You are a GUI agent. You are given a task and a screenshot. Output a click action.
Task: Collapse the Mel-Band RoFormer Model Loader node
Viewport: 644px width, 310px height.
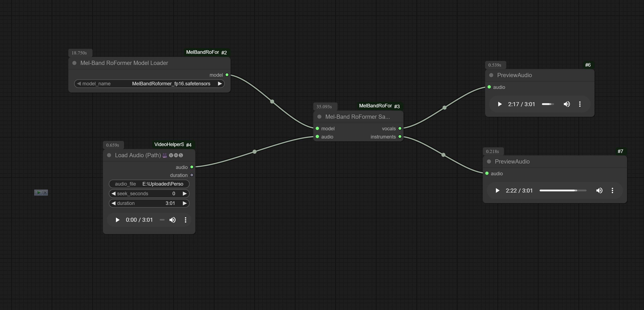coord(74,63)
